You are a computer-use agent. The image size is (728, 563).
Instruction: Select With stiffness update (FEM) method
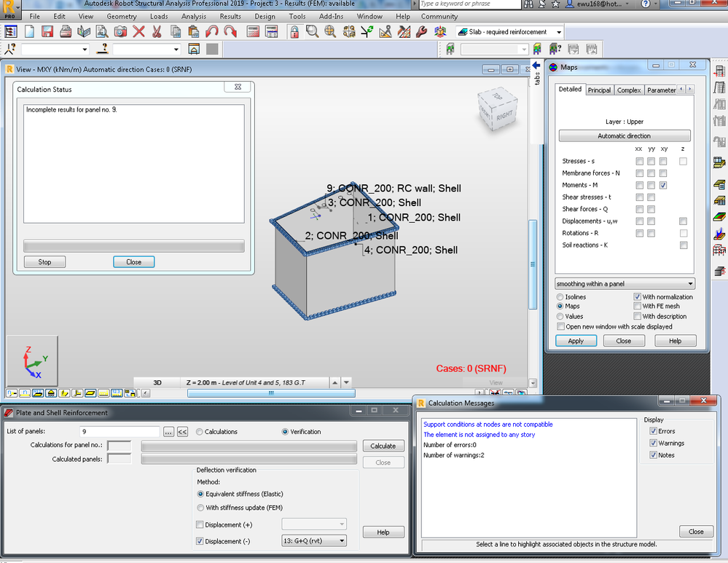click(200, 508)
